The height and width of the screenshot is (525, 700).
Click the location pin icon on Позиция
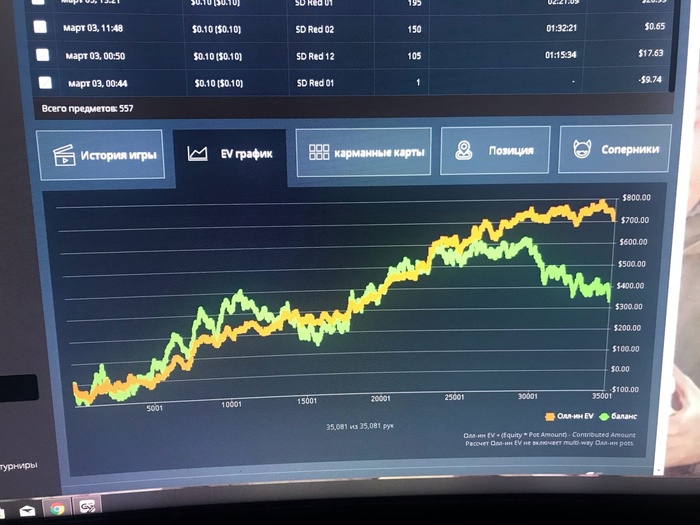(463, 150)
